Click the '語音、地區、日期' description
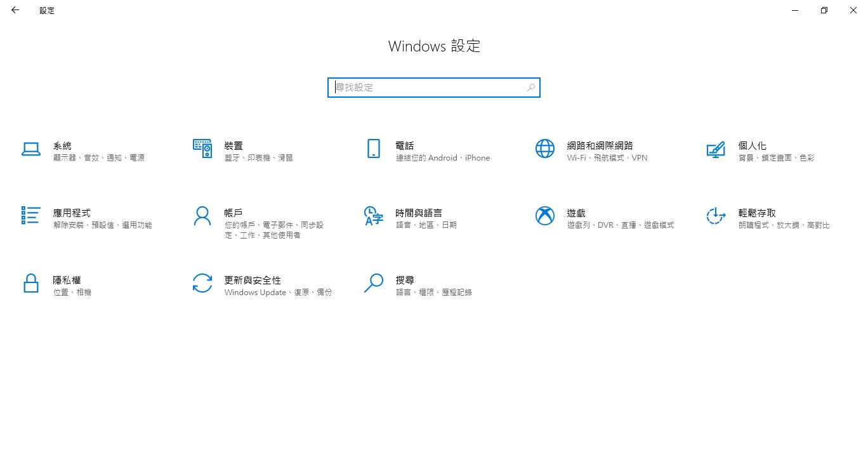Screen dimensions: 868x462 click(x=426, y=225)
